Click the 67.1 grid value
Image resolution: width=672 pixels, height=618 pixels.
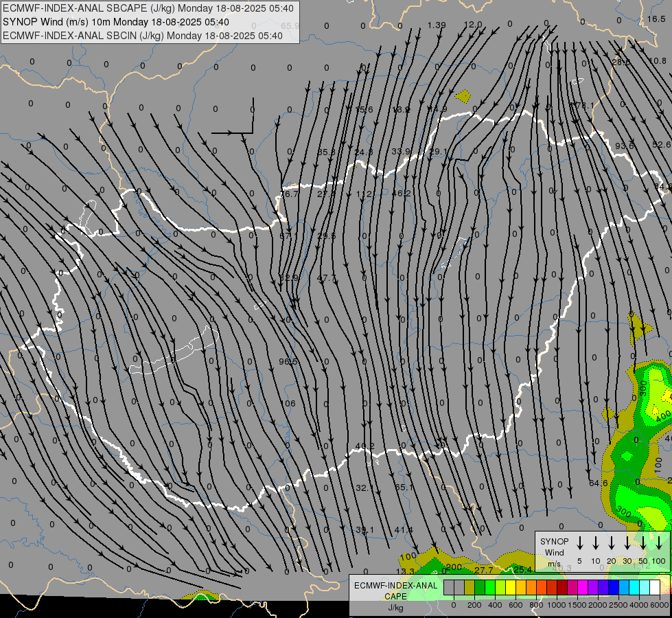(288, 236)
